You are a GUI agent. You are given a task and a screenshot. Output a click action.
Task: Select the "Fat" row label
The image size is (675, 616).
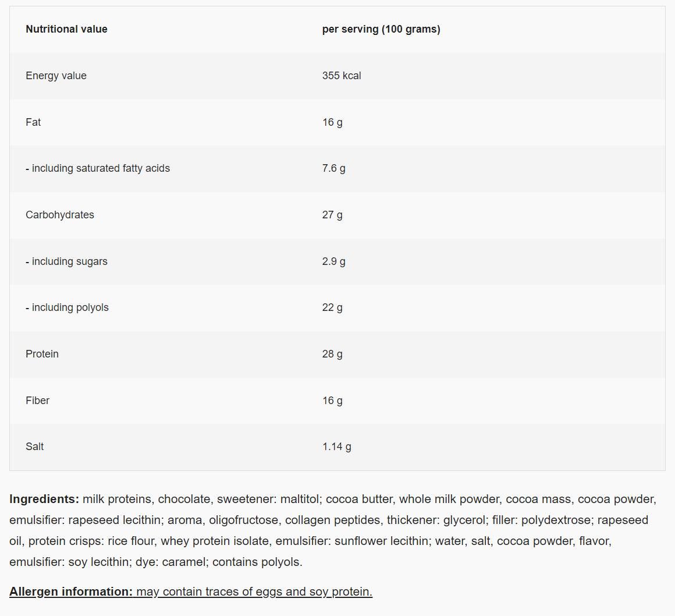pyautogui.click(x=33, y=122)
